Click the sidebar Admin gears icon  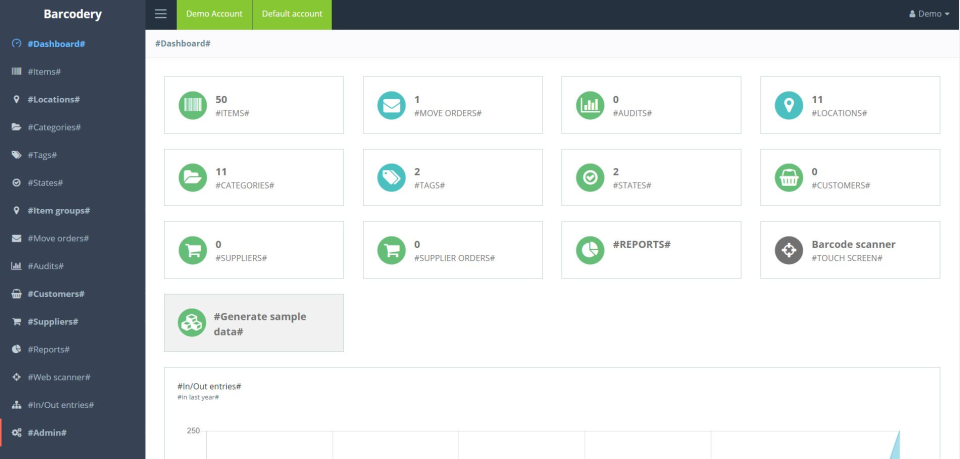pyautogui.click(x=17, y=433)
